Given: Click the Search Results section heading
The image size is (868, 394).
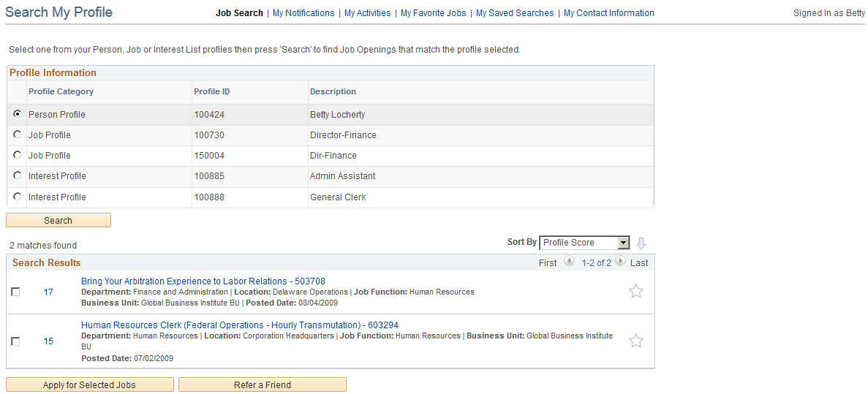Looking at the screenshot, I should 47,263.
